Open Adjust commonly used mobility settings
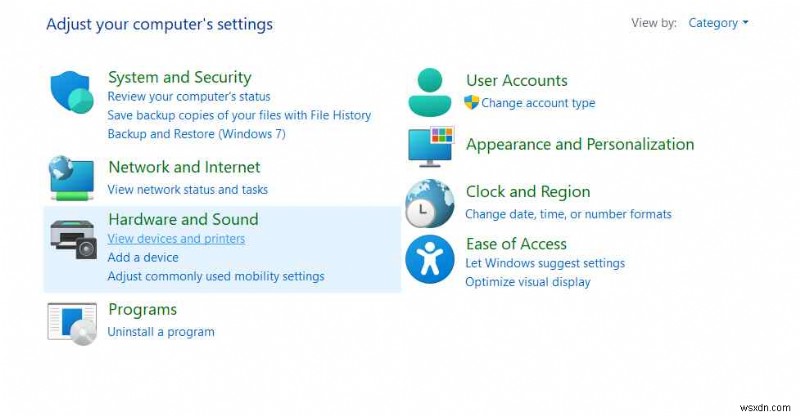Screen dimensions: 800x416 coord(216,276)
